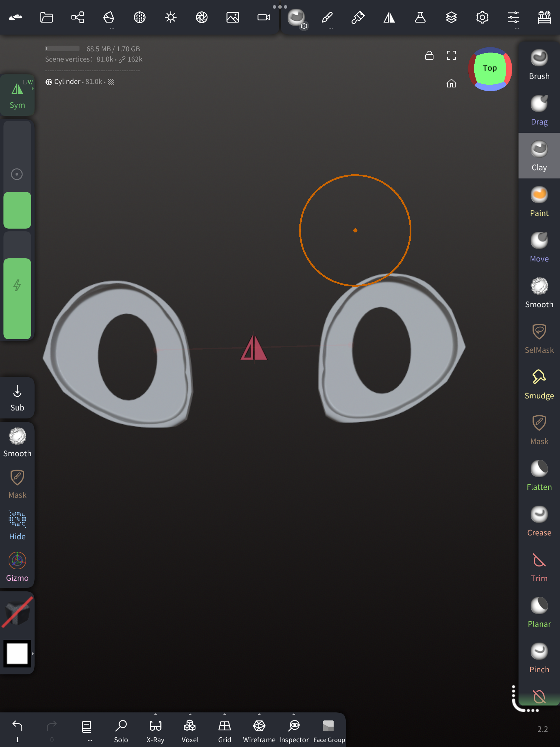The image size is (560, 747).
Task: Open the Lighting menu
Action: point(171,17)
